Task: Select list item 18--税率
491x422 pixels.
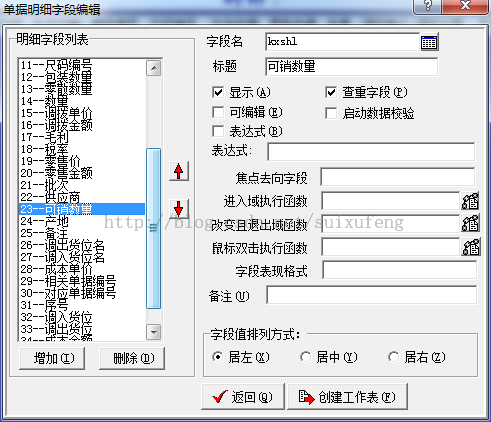Action: point(82,149)
